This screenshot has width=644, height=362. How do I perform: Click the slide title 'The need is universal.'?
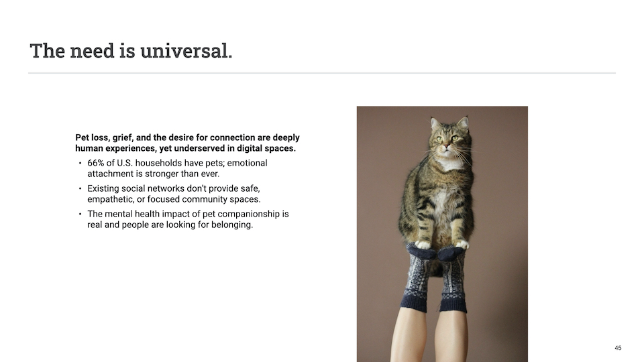[131, 51]
